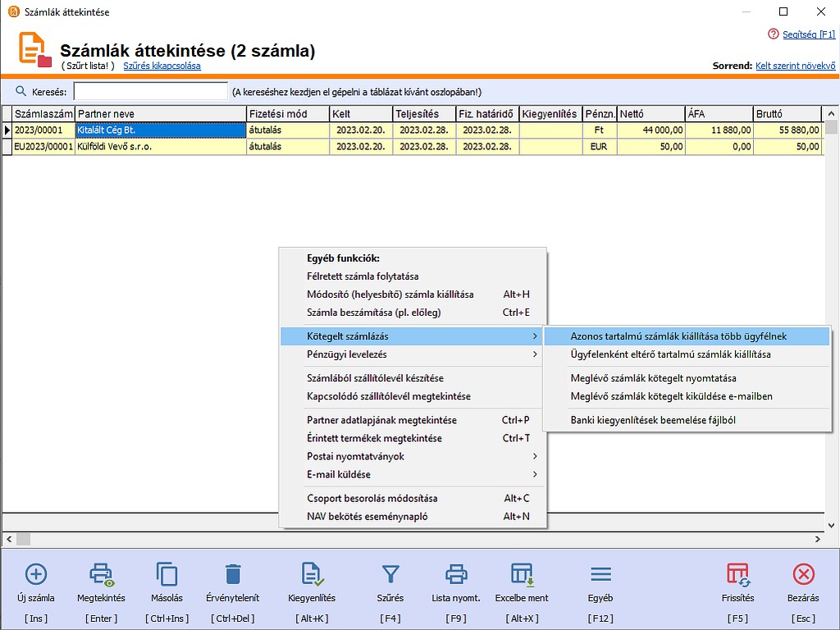Open invoice preview with Megtekintés icon
The image size is (840, 630).
101,574
